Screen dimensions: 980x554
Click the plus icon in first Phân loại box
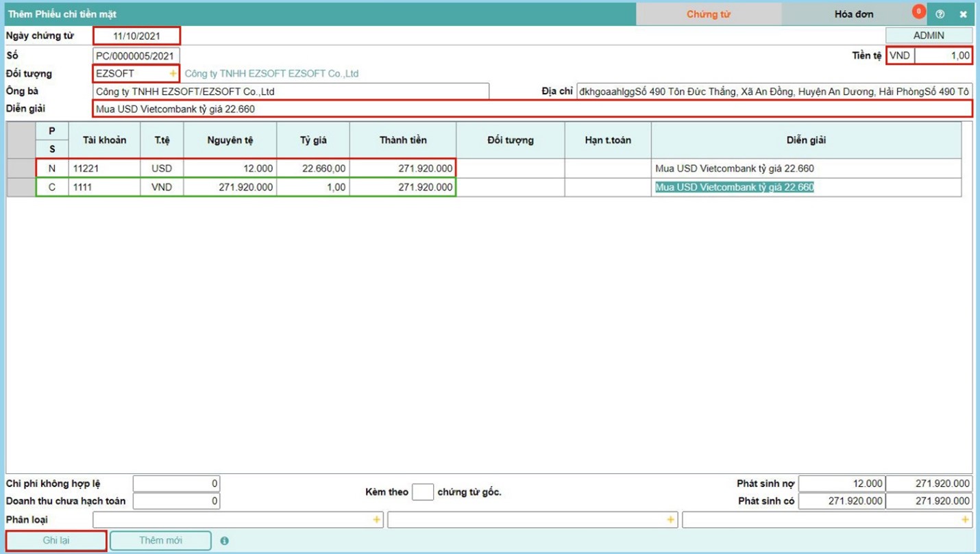[x=376, y=520]
